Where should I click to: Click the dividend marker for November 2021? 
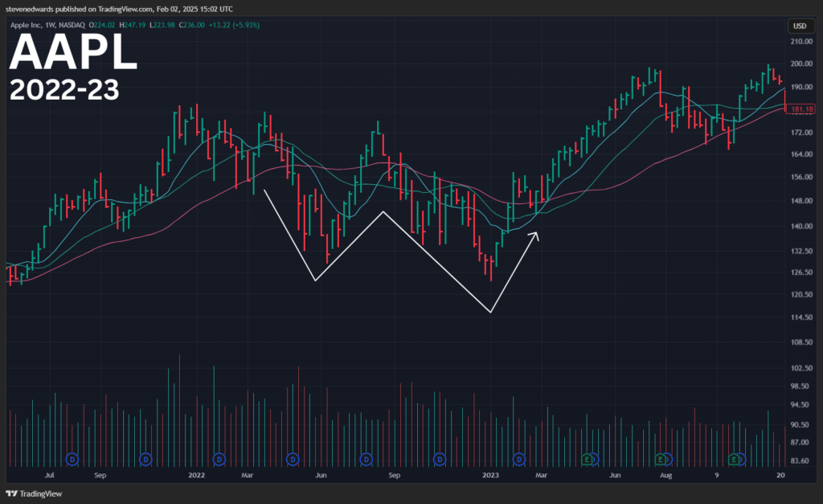[145, 459]
